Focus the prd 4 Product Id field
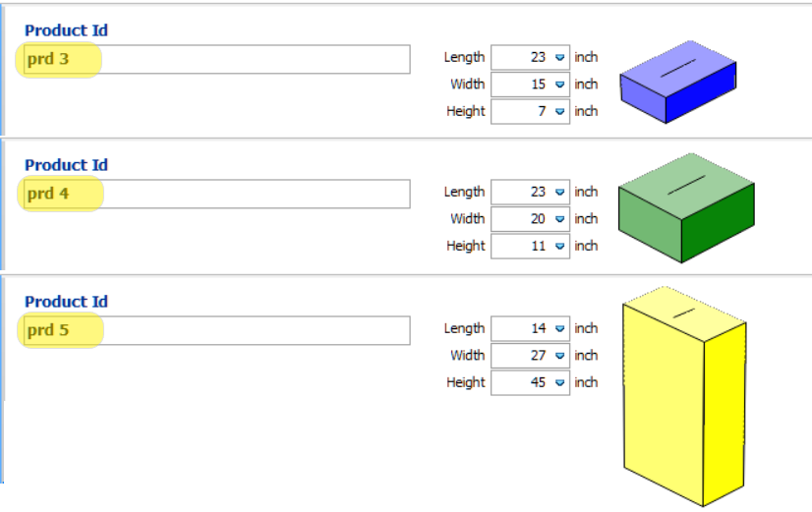Image resolution: width=812 pixels, height=512 pixels. coord(217,194)
